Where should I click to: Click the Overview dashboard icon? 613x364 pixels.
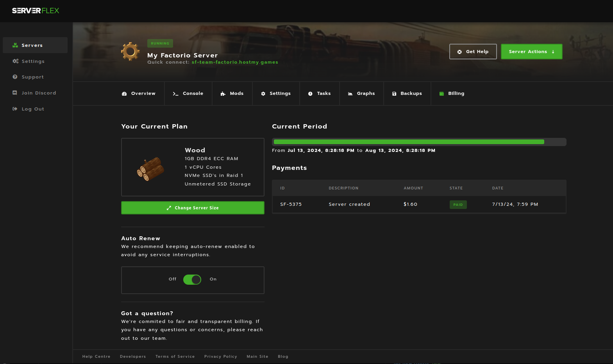point(124,94)
